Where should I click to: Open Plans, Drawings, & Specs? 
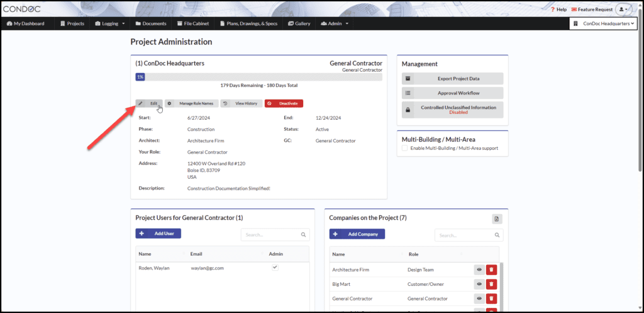click(248, 23)
